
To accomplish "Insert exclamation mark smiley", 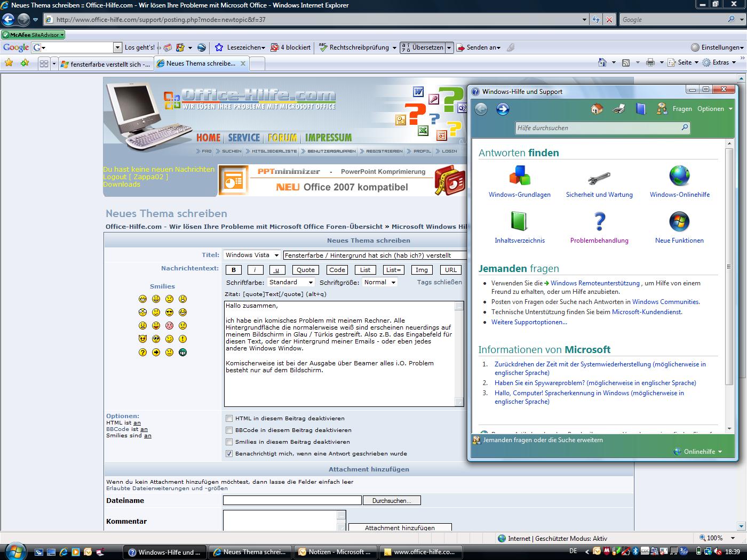I will coord(182,339).
